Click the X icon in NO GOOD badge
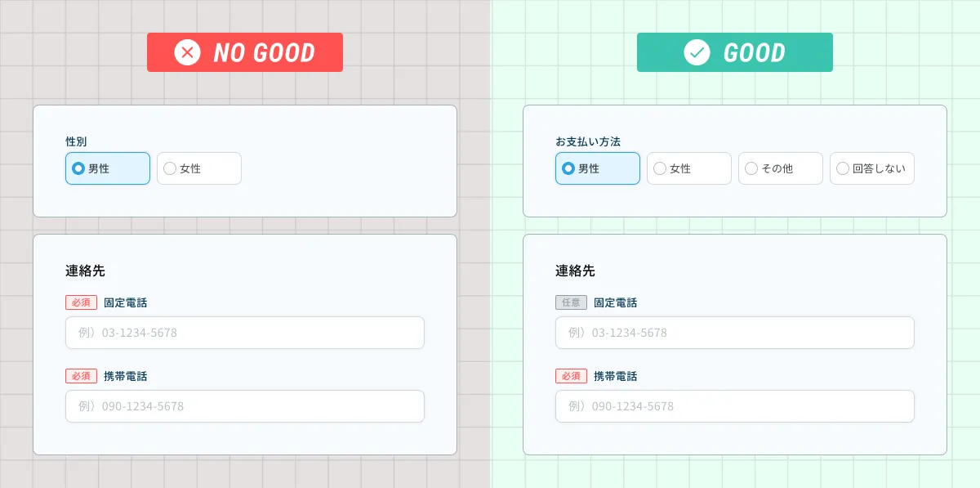The height and width of the screenshot is (488, 980). tap(187, 53)
